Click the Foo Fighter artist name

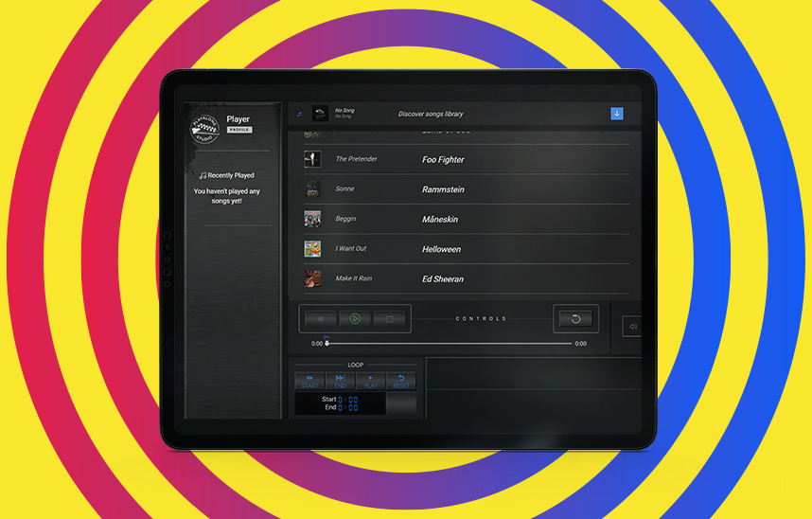(x=443, y=160)
